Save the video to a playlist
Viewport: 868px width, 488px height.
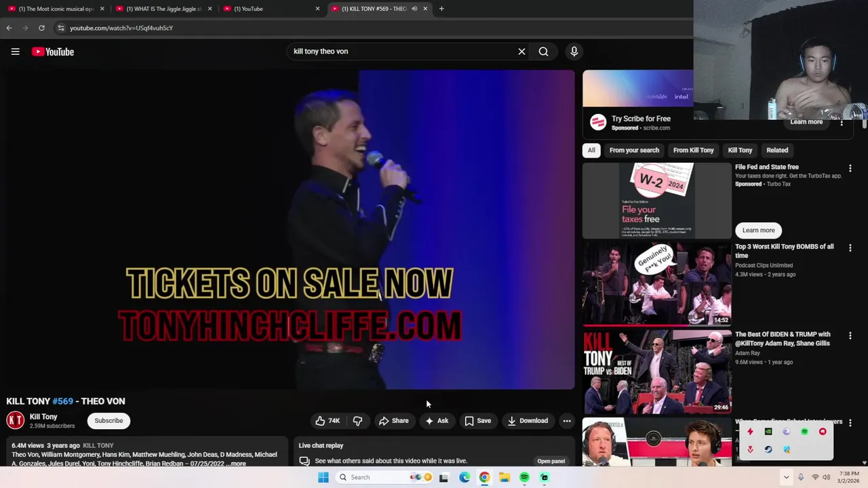pos(477,421)
